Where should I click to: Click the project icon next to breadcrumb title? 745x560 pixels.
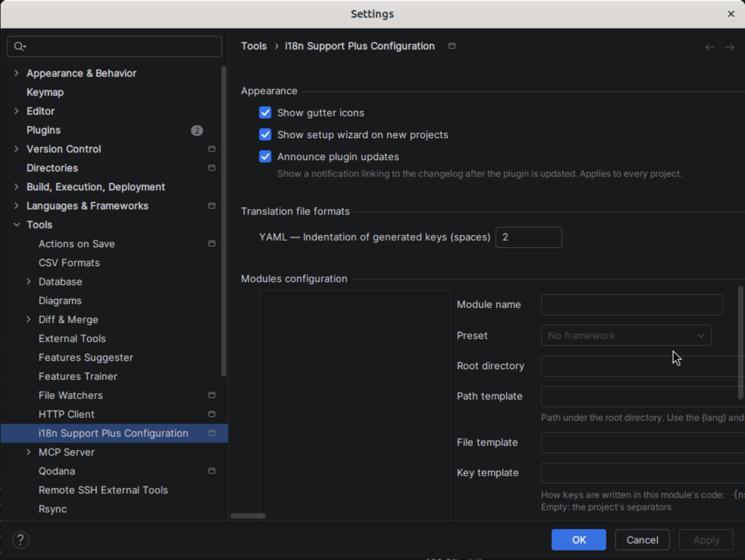click(x=452, y=46)
